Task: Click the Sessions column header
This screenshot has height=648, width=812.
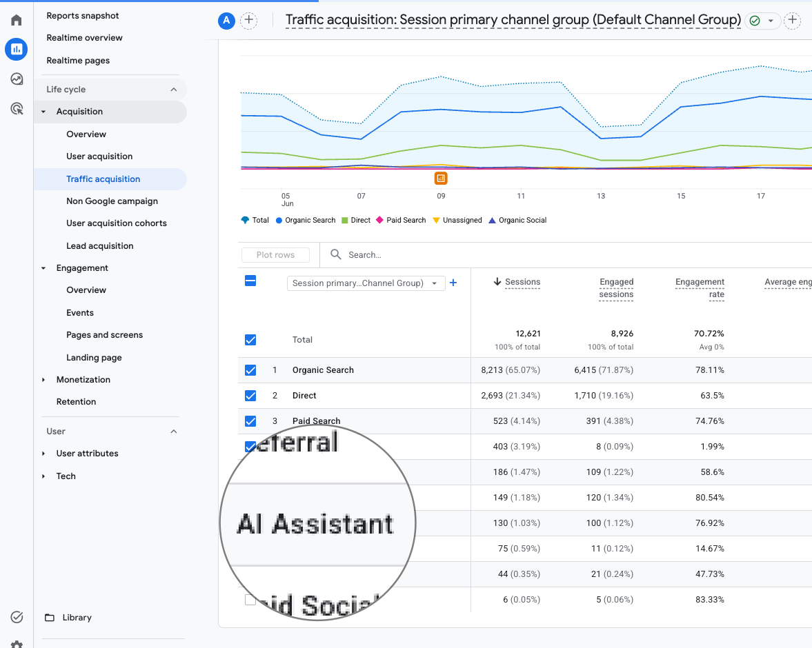Action: pos(522,281)
